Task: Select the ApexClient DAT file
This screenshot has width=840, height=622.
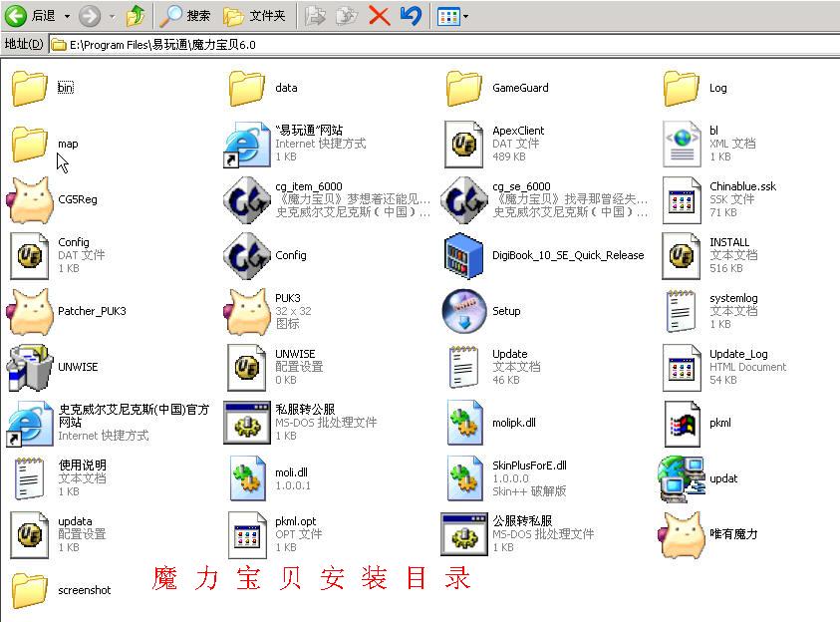Action: (494, 144)
